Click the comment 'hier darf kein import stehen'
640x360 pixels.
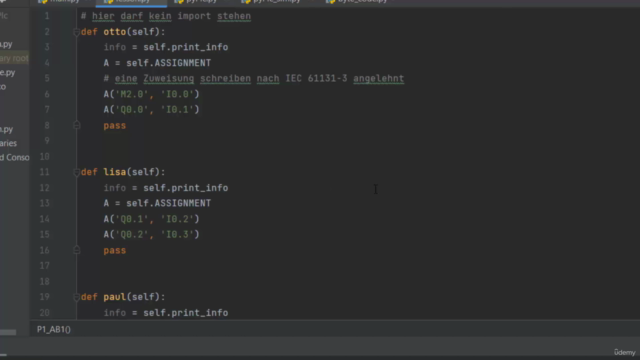pyautogui.click(x=171, y=16)
